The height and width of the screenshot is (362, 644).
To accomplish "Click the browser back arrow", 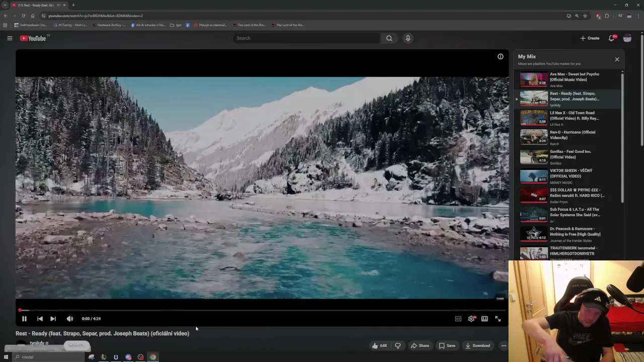I will pyautogui.click(x=6, y=16).
